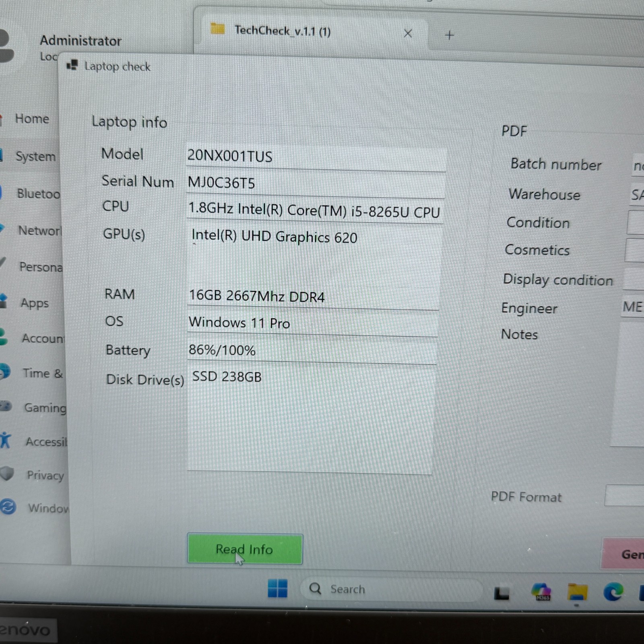
Task: Open the Display condition dropdown field
Action: (634, 279)
